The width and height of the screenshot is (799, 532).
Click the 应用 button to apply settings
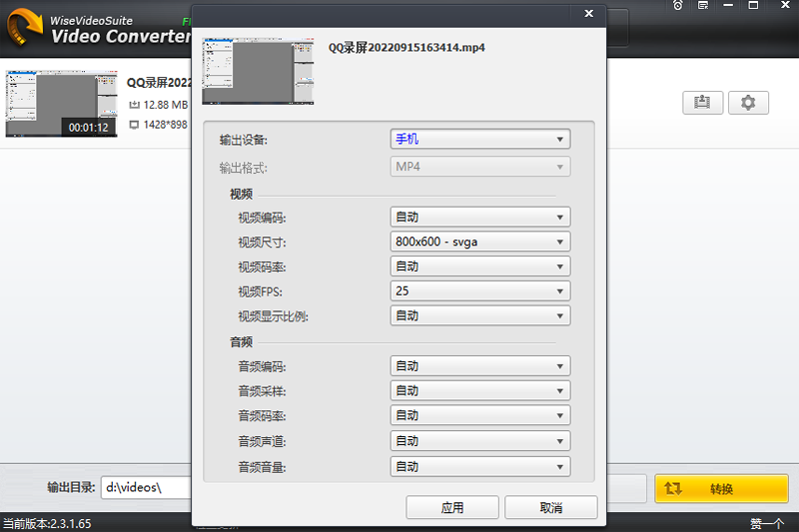point(451,508)
